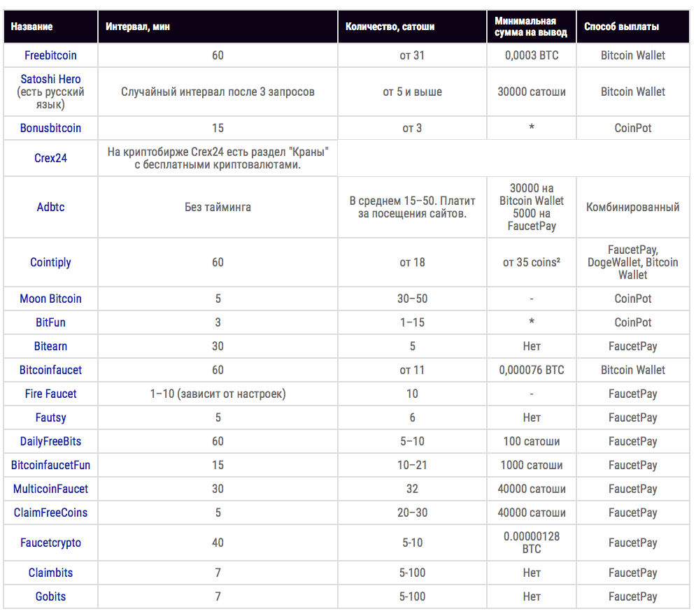696x616 pixels.
Task: Open Bonusbitcoin faucet link
Action: pyautogui.click(x=50, y=128)
